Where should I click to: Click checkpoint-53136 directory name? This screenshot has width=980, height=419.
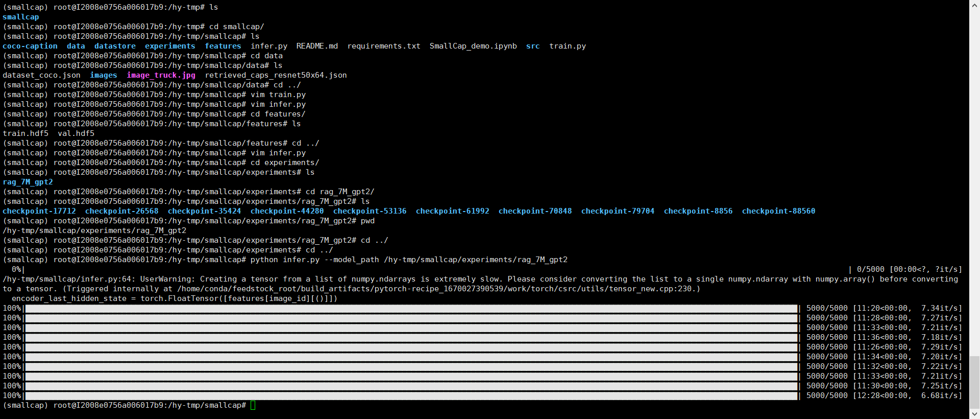click(x=370, y=211)
